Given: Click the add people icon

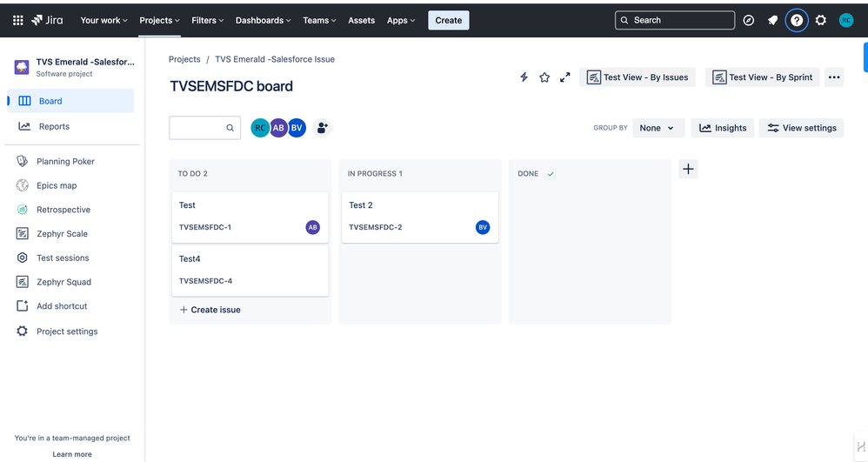Looking at the screenshot, I should [x=322, y=128].
